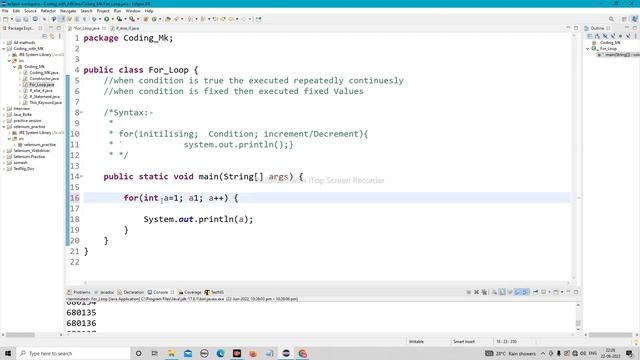
Task: Collapse the selenium_practice project
Action: tap(4, 127)
